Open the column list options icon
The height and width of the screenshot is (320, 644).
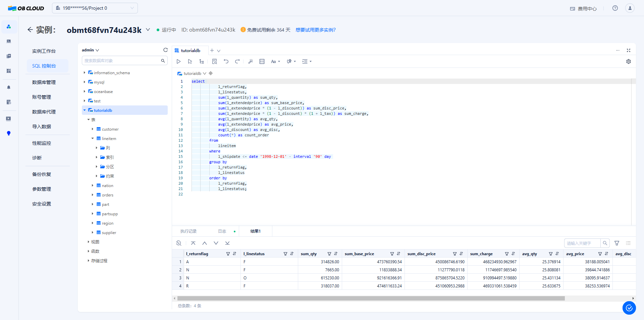(628, 243)
